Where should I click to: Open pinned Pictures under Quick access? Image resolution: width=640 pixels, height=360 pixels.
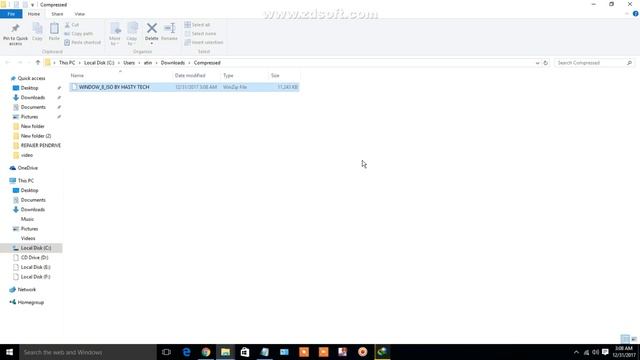click(29, 117)
